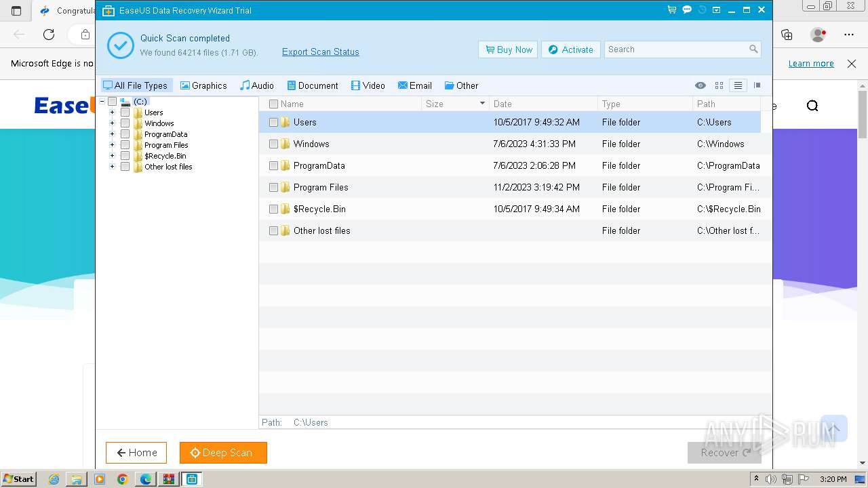Click the Recover button
Screen dimensions: 868x488
coord(724,453)
